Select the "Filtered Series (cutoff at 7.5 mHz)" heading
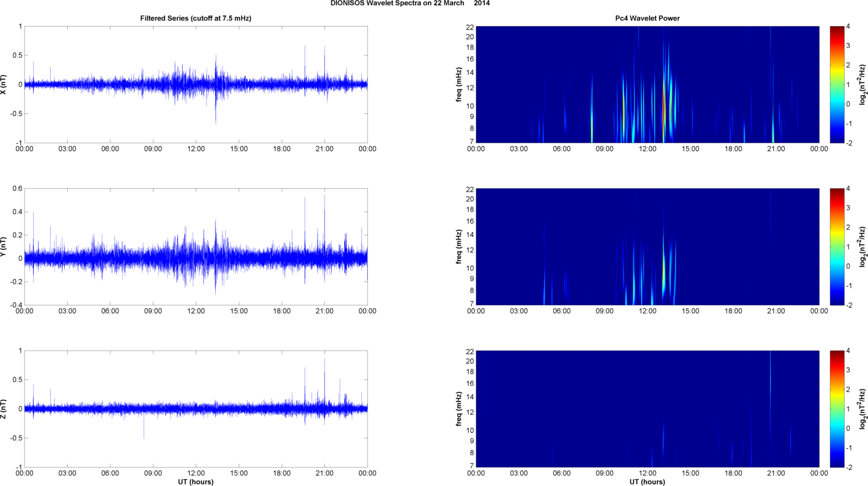The height and width of the screenshot is (486, 868). [196, 18]
